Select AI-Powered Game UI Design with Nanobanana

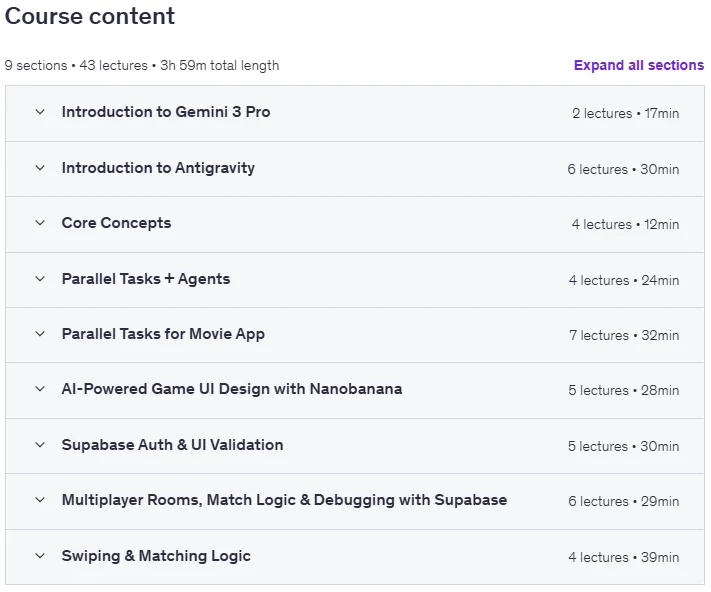[232, 389]
